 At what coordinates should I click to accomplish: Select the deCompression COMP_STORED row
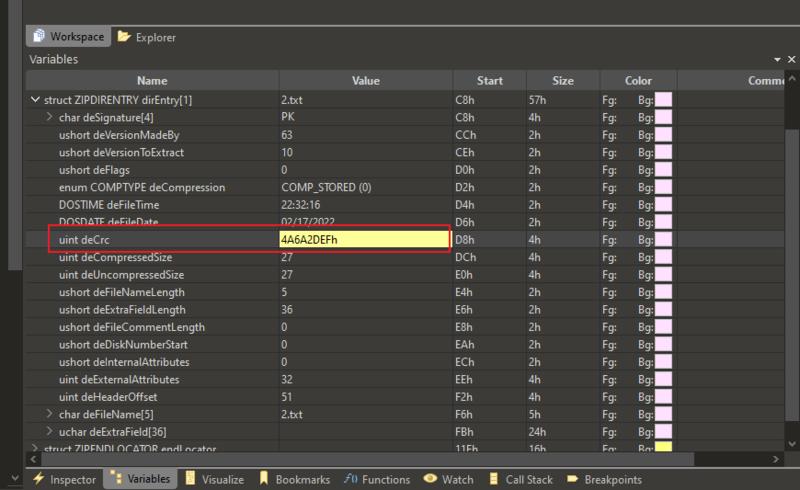click(405, 187)
